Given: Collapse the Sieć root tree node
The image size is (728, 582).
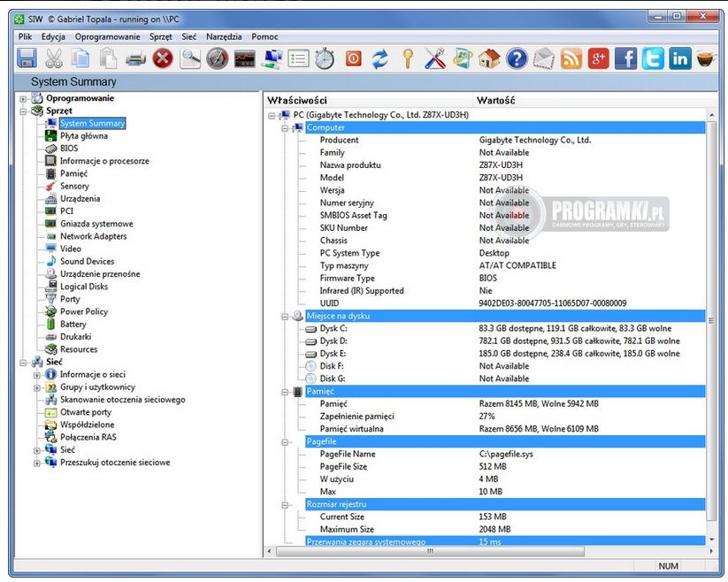Looking at the screenshot, I should point(23,363).
